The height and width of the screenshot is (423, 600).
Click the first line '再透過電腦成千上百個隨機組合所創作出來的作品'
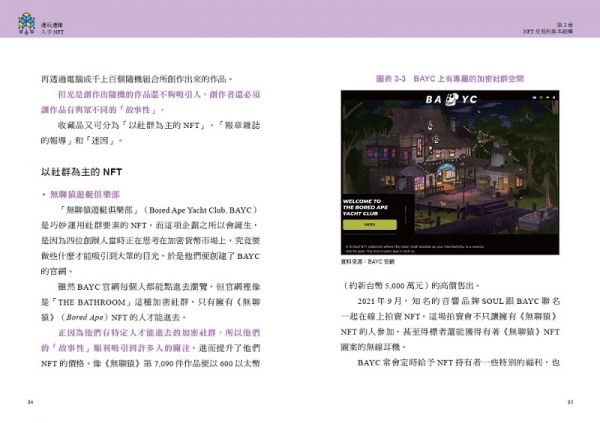click(137, 79)
